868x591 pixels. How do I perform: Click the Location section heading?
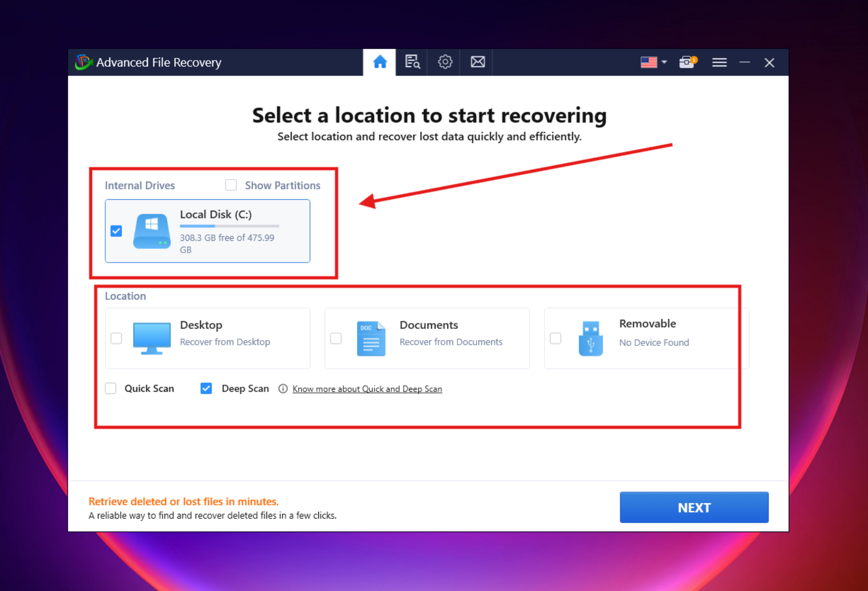pyautogui.click(x=125, y=296)
